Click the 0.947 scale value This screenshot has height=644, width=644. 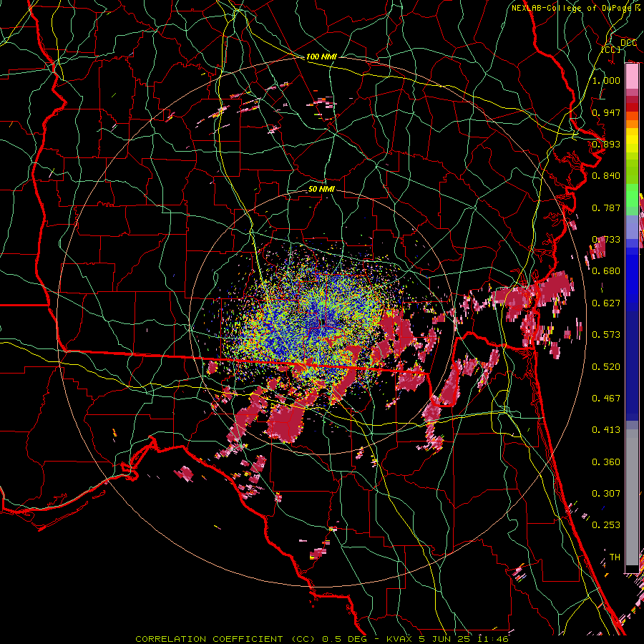pos(606,112)
